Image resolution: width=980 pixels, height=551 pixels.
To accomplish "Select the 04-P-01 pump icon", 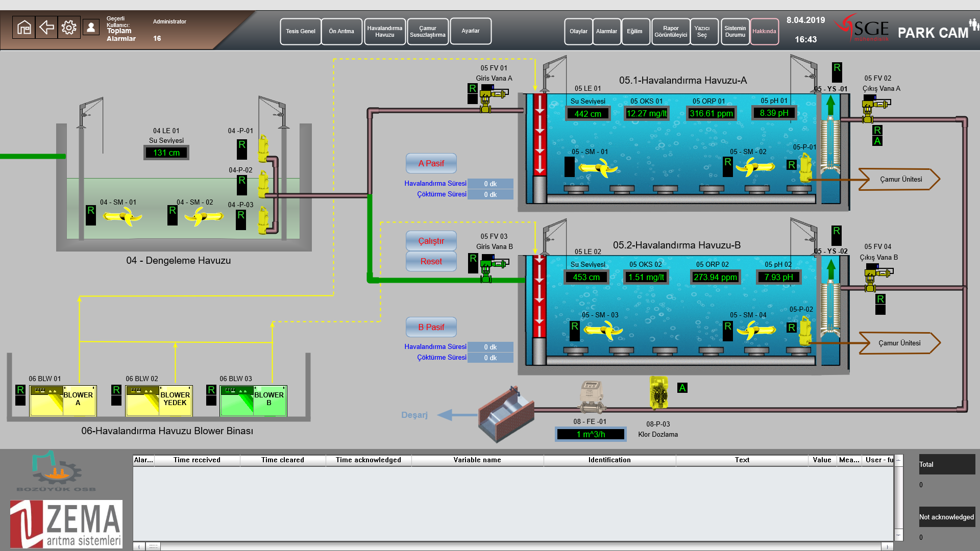I will (x=263, y=147).
